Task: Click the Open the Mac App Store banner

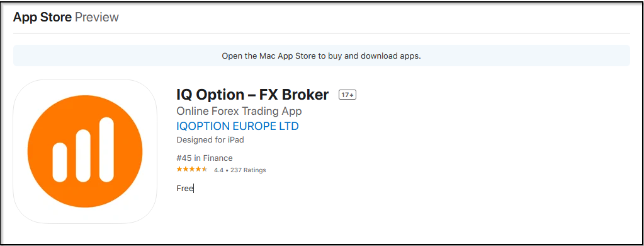Action: 321,56
